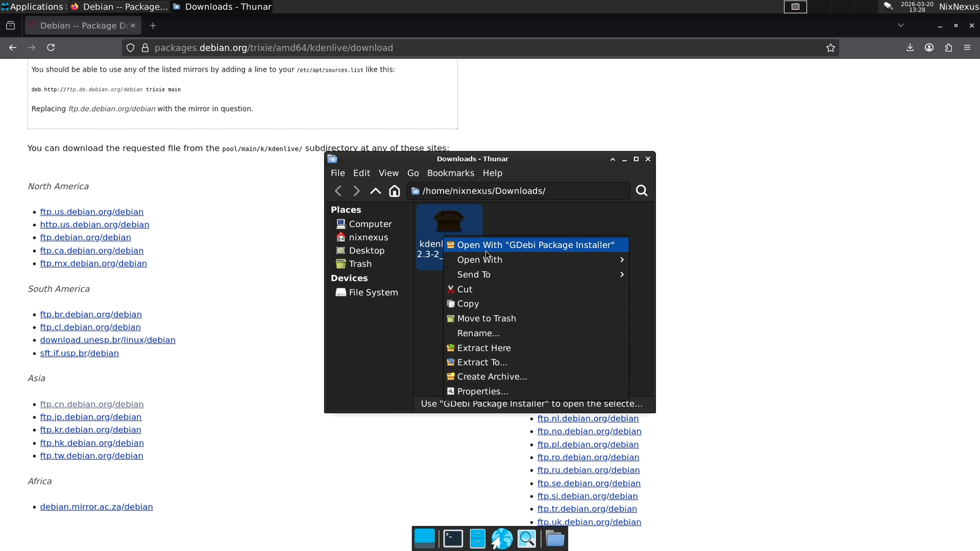
Task: Open Desktop in Thunar Places sidebar
Action: [366, 250]
